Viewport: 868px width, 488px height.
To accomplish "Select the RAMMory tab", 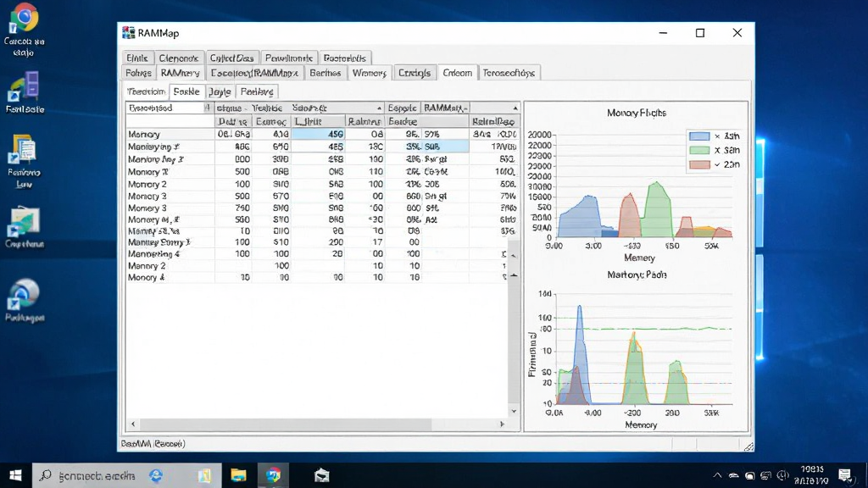I will point(180,73).
